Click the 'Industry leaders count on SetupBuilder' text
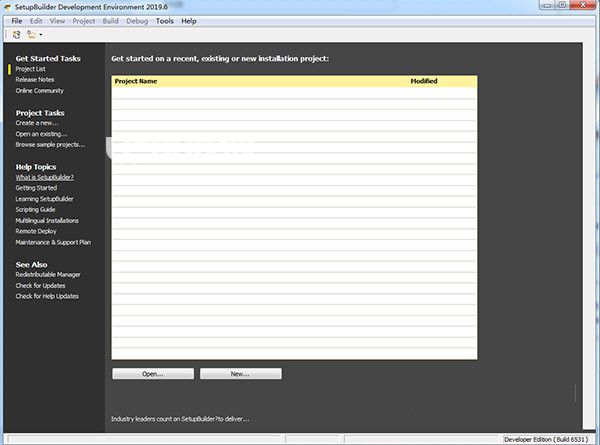The image size is (600, 445). tap(180, 419)
